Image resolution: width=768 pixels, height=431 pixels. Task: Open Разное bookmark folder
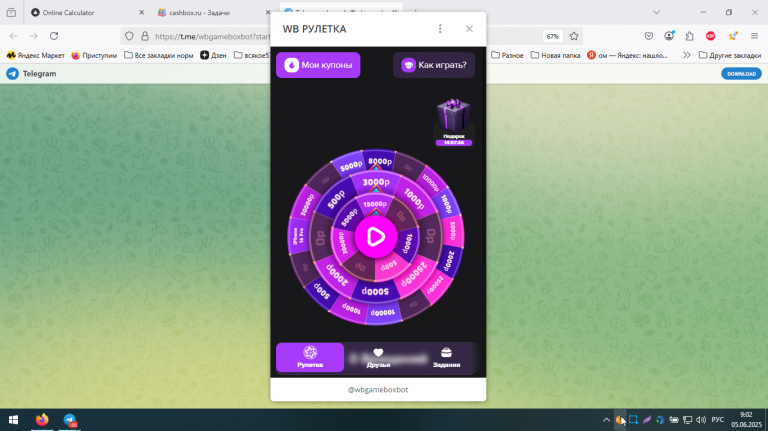(507, 55)
